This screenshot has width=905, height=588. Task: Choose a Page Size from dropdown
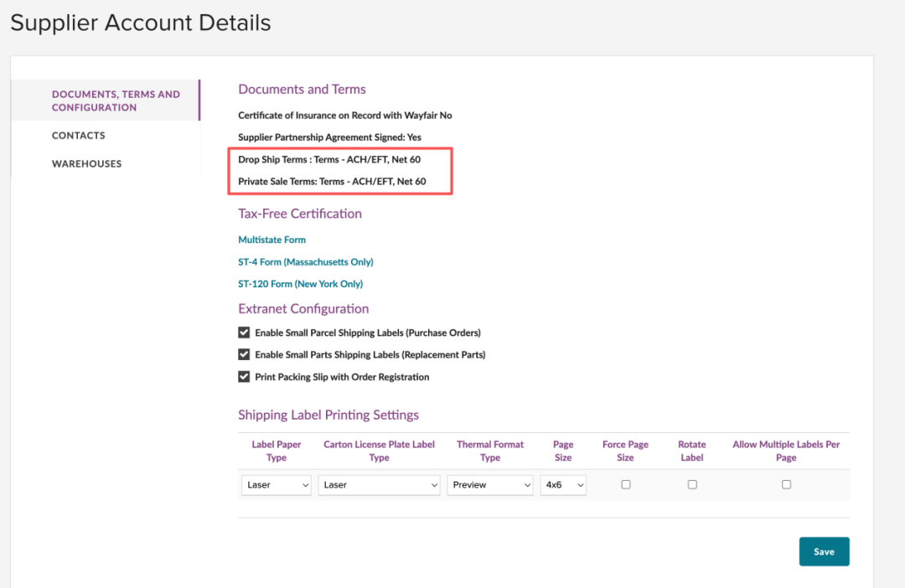click(563, 485)
